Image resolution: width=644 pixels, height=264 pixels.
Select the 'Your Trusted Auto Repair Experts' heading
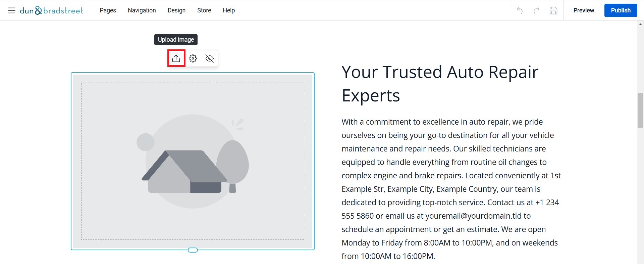[440, 84]
